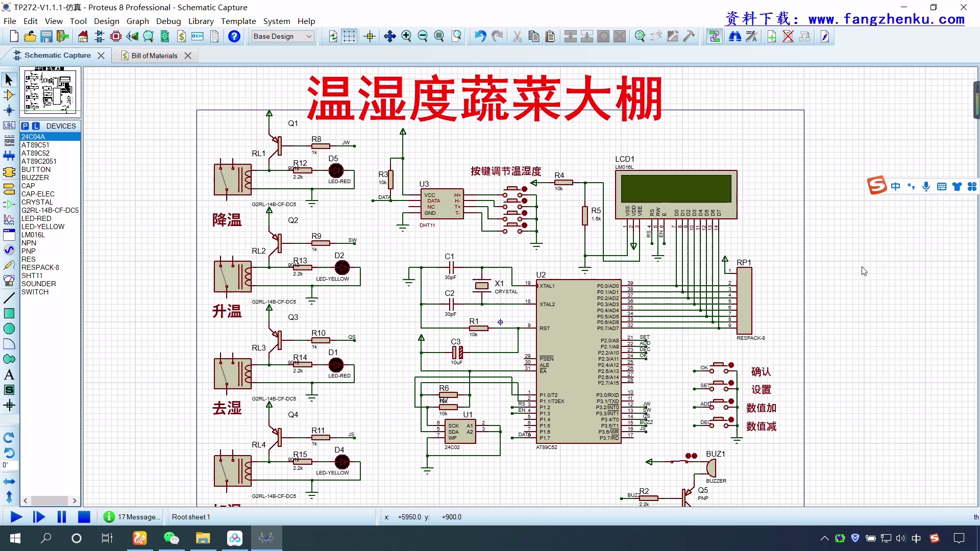Open Bill of Materials dollar icon in toolbar

tap(181, 36)
